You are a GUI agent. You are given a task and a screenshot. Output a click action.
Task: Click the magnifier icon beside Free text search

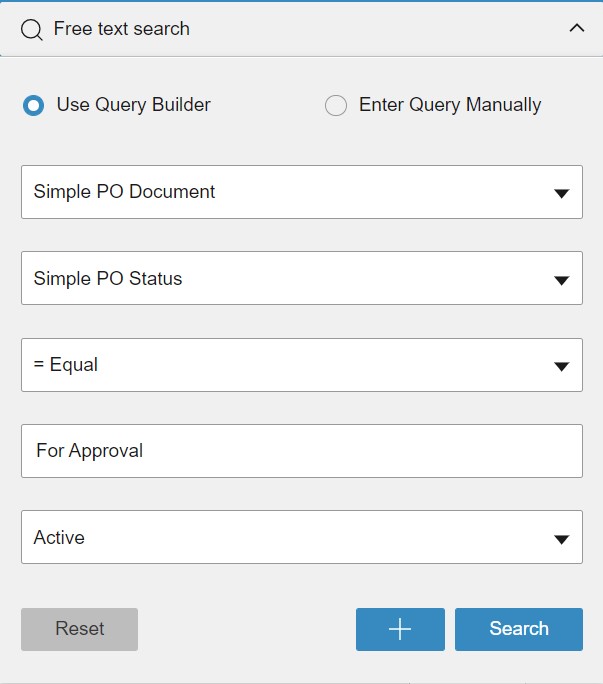coord(32,30)
